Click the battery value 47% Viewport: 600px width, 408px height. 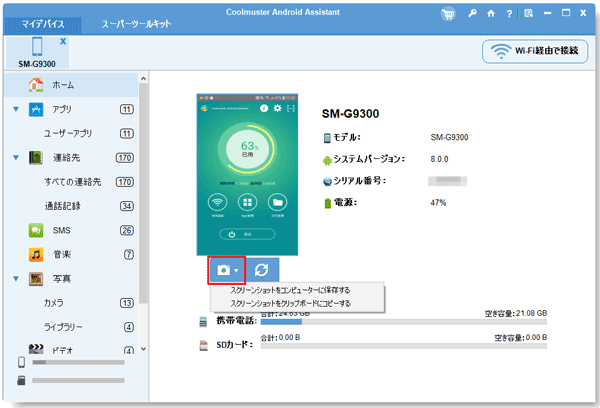click(x=438, y=203)
